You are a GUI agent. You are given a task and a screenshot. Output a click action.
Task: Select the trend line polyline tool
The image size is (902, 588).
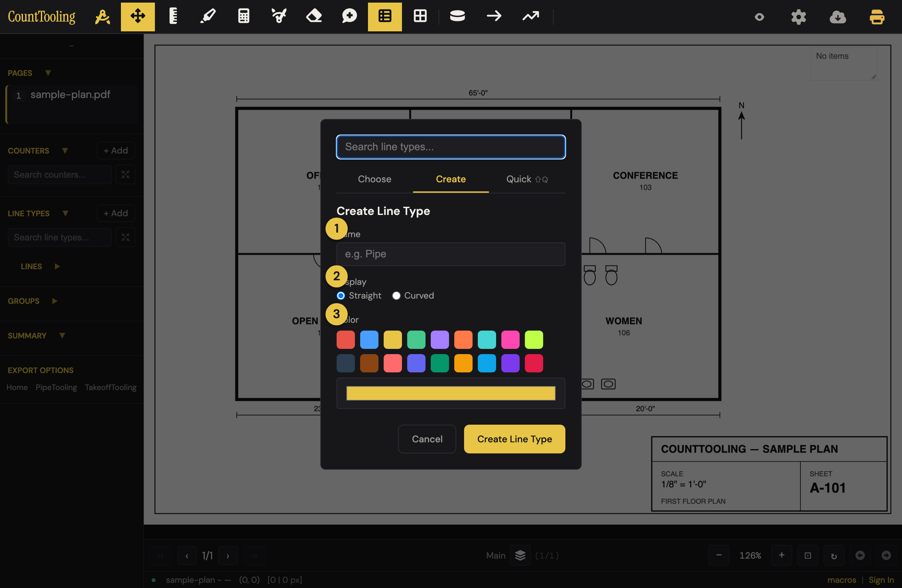(x=531, y=17)
